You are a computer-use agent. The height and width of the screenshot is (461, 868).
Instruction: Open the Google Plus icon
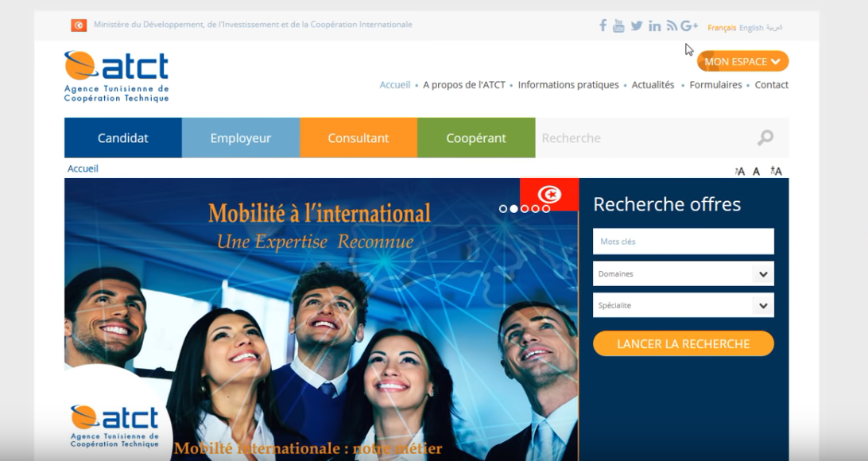689,25
